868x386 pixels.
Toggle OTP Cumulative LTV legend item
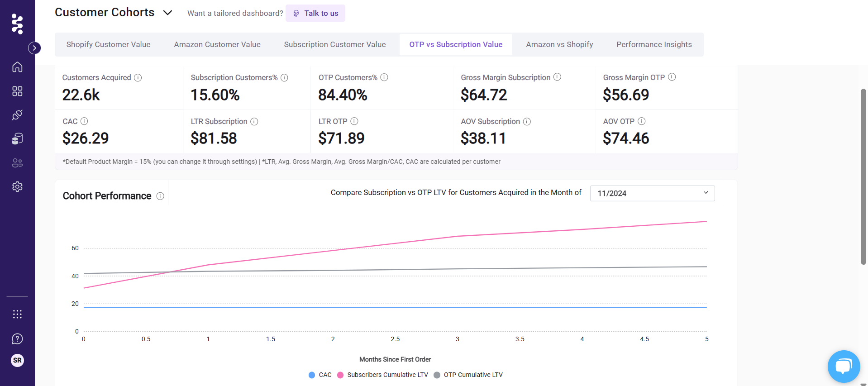(468, 375)
